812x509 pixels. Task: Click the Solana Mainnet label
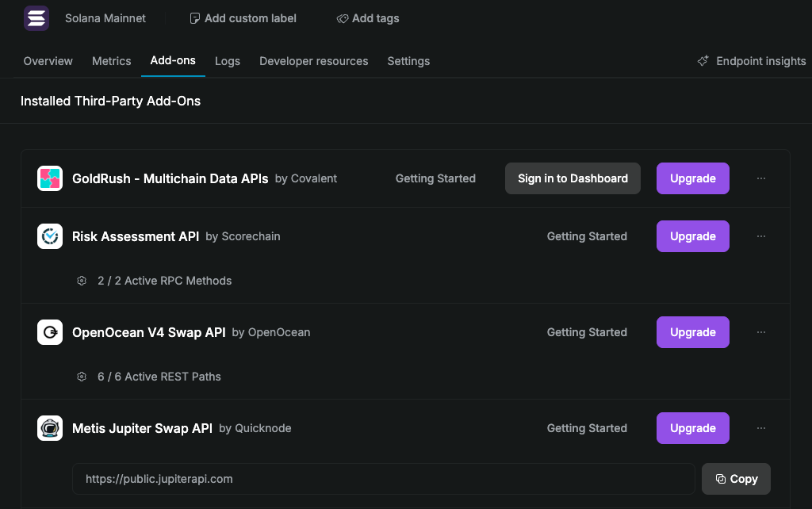point(105,18)
